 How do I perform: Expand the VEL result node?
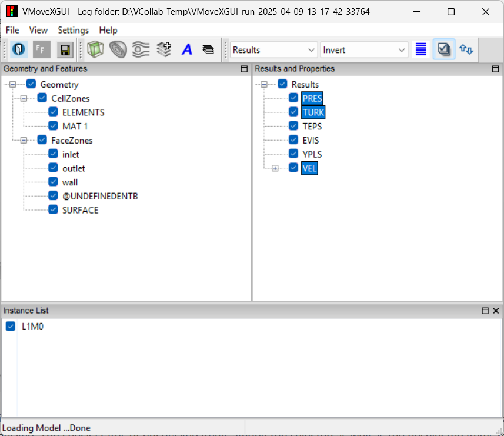[x=275, y=168]
